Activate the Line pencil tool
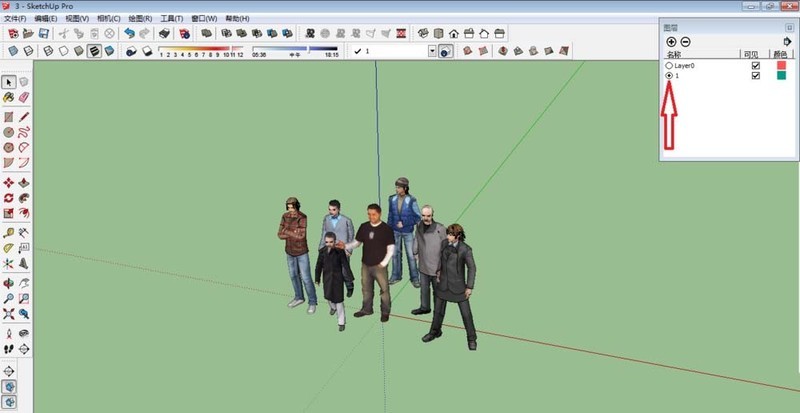 tap(24, 116)
